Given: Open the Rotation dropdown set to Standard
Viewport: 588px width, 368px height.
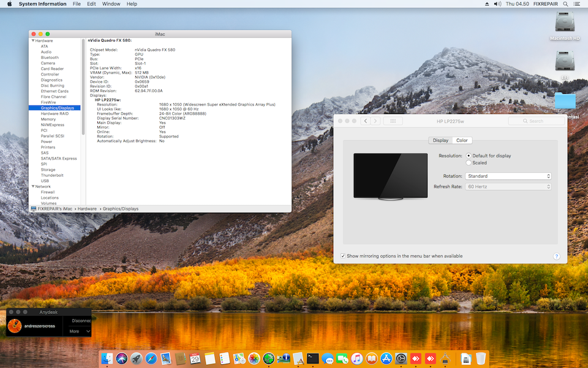Looking at the screenshot, I should pos(508,176).
